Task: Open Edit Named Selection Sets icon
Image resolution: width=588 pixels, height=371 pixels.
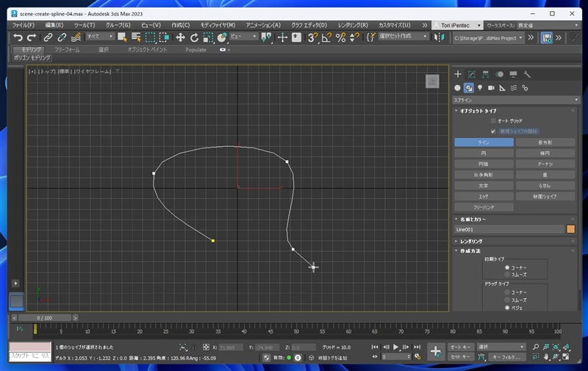Action: point(370,37)
